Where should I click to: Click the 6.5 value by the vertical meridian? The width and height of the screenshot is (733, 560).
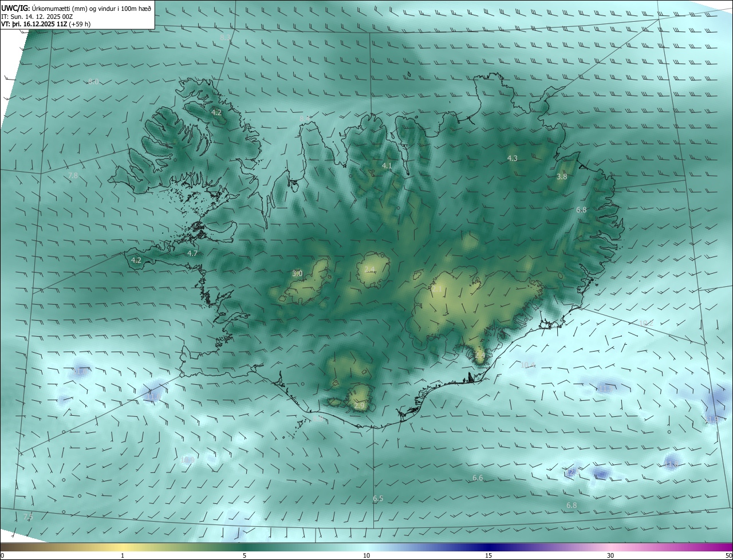coord(378,499)
